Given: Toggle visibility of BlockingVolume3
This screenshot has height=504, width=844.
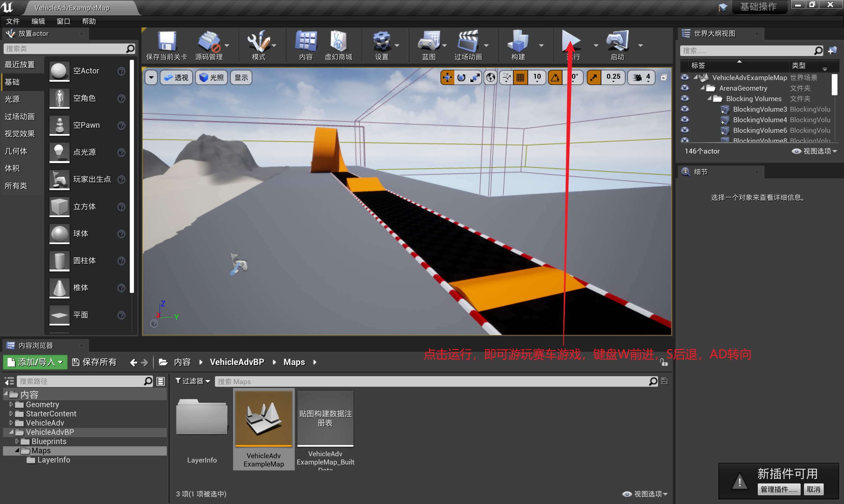Looking at the screenshot, I should pyautogui.click(x=684, y=109).
